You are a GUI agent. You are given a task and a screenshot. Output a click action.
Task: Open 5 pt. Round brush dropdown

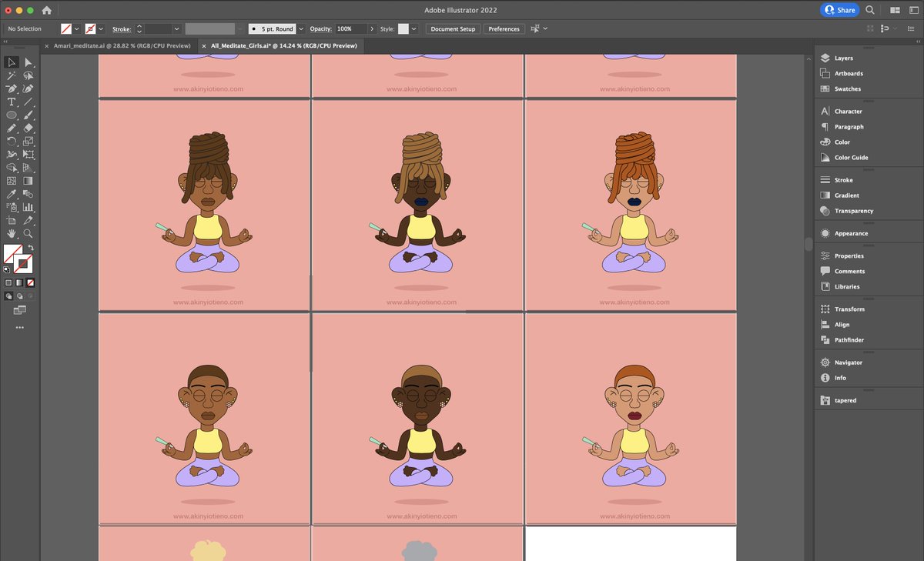(x=300, y=28)
